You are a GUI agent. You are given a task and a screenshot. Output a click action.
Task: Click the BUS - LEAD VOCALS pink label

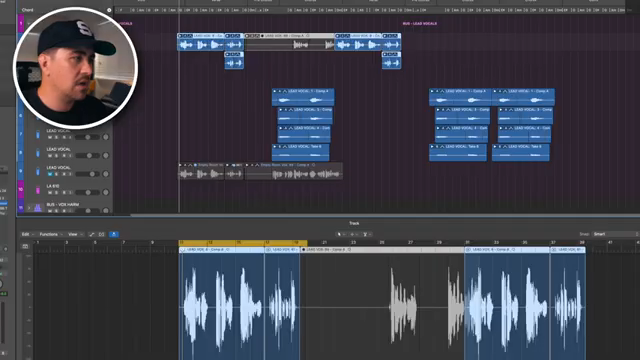point(420,24)
